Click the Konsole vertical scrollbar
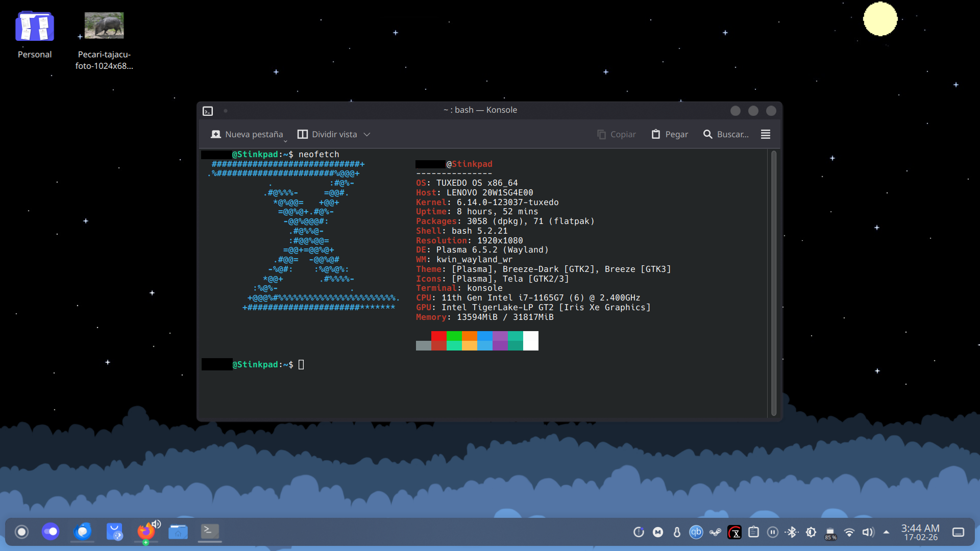Viewport: 980px width, 551px height. (773, 283)
